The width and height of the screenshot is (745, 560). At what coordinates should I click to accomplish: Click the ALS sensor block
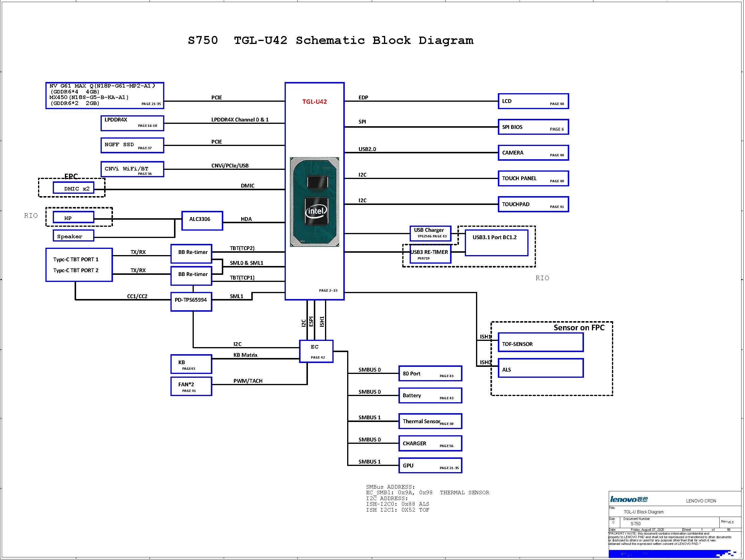541,368
